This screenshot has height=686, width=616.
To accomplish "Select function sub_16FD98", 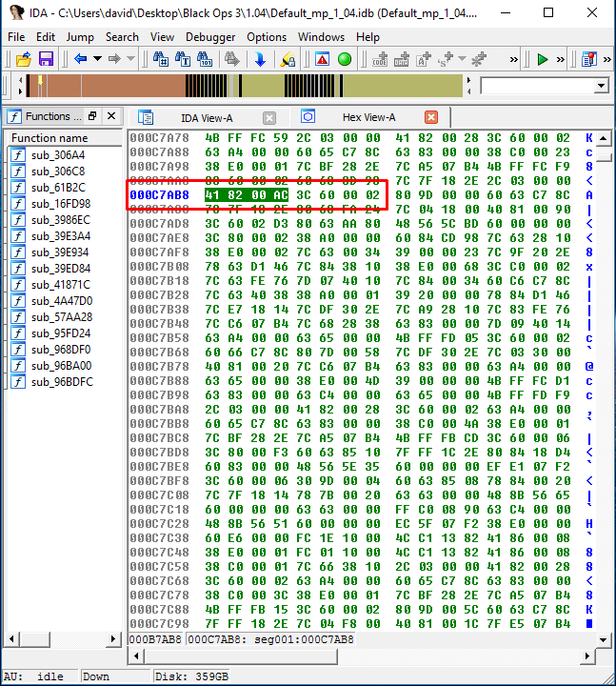I will [61, 204].
